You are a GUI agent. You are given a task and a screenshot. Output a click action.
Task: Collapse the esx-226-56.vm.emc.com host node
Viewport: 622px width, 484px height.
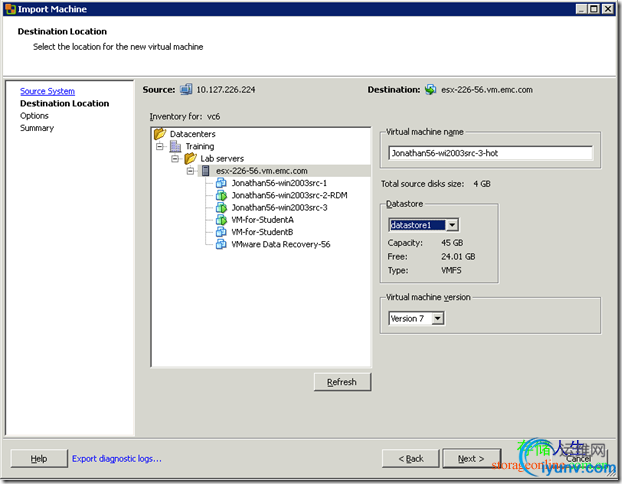tap(190, 171)
